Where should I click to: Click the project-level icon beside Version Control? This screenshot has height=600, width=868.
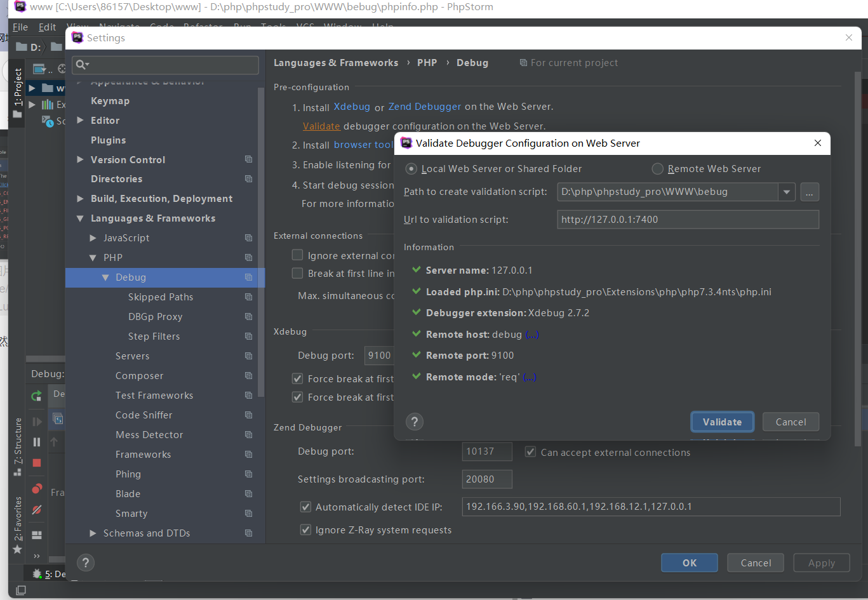pyautogui.click(x=249, y=159)
